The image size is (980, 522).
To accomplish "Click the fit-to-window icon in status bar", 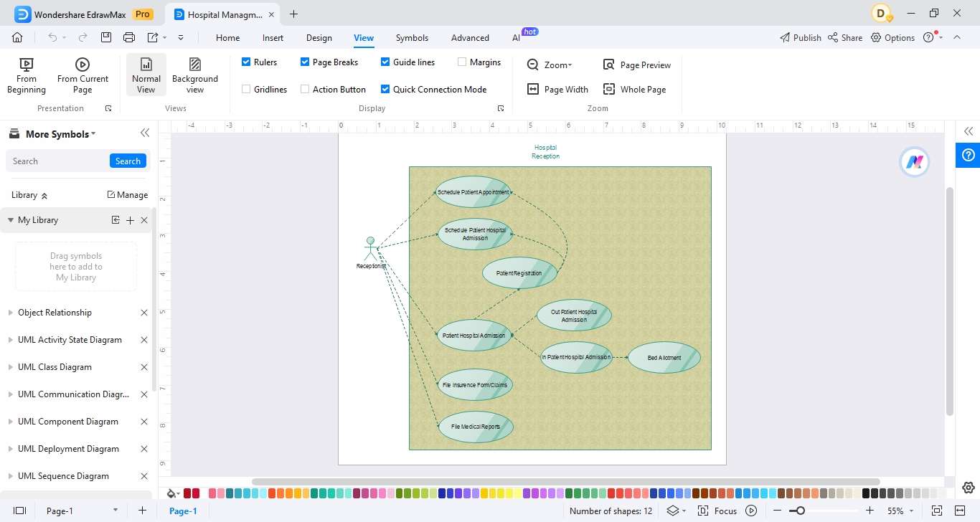I will click(936, 511).
